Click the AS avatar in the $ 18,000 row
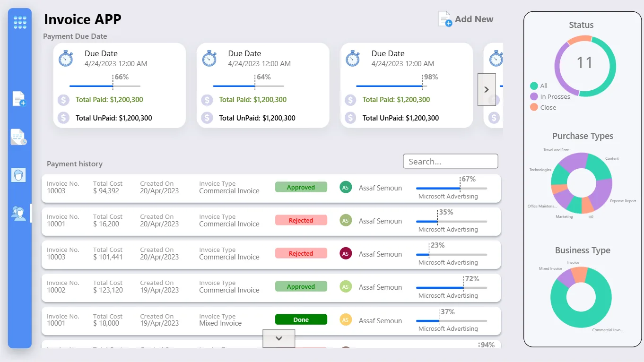 click(x=346, y=320)
